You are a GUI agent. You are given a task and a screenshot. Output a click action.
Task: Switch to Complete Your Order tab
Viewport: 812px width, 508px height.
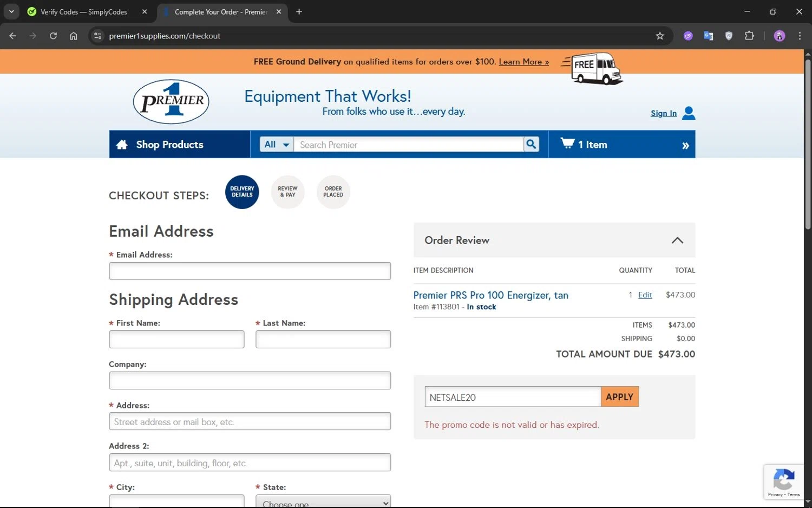coord(221,11)
